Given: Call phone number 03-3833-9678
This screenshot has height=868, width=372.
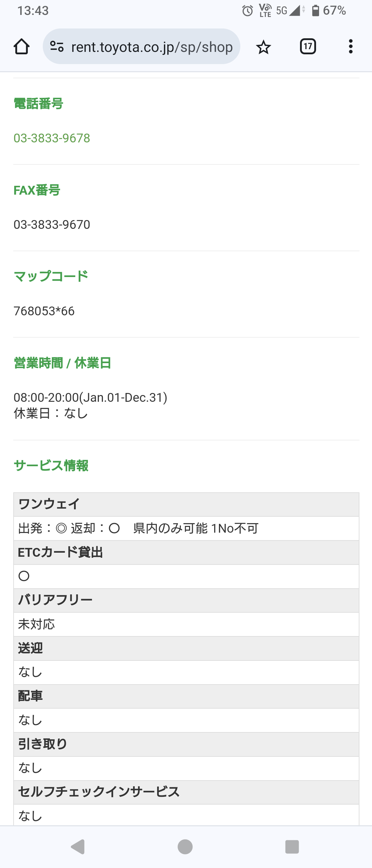Looking at the screenshot, I should [x=52, y=138].
